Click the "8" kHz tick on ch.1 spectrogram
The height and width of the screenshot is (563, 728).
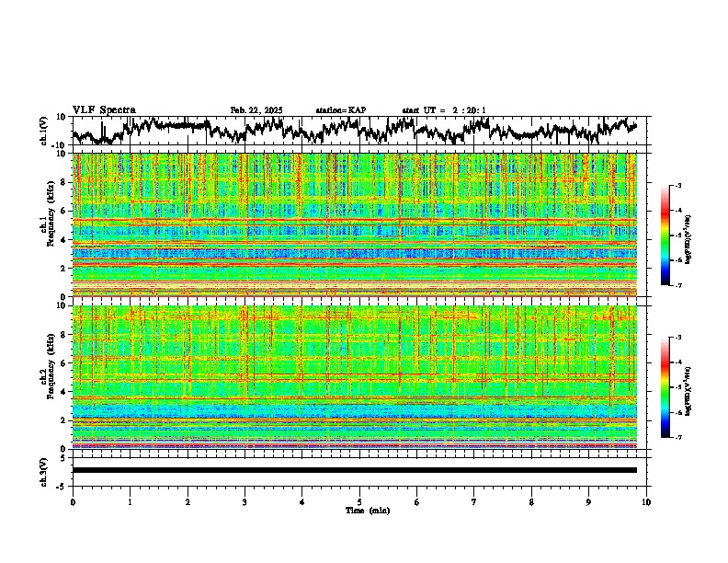click(64, 182)
